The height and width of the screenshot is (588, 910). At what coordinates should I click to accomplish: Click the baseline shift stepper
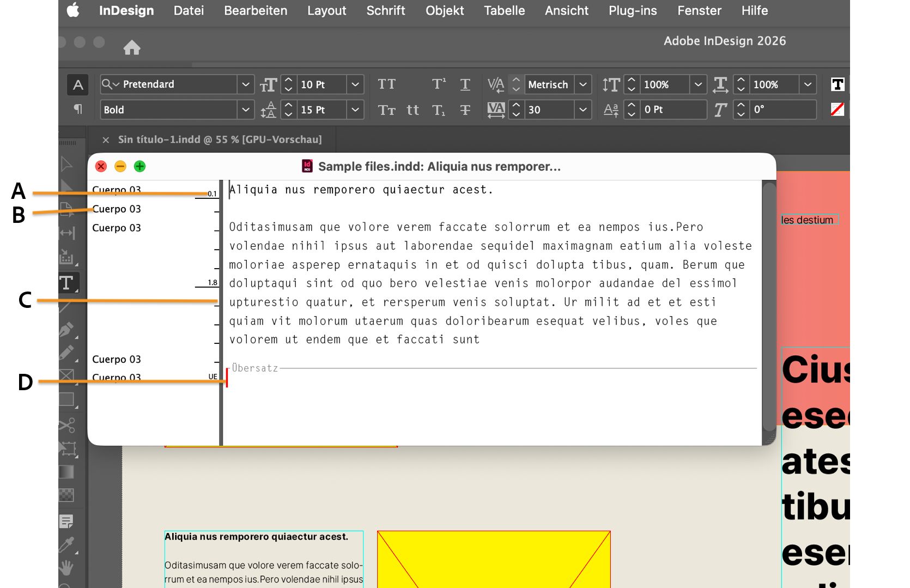click(x=632, y=110)
